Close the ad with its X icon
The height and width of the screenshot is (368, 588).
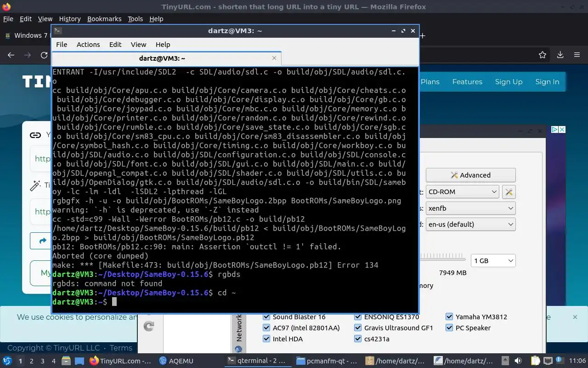pos(562,130)
